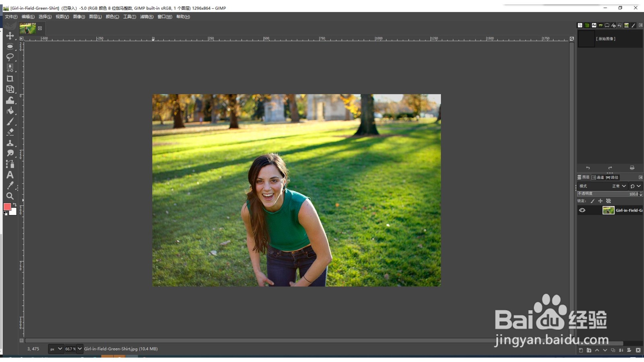The image size is (644, 362).
Task: Open the Brushes dock tab
Action: tap(580, 25)
